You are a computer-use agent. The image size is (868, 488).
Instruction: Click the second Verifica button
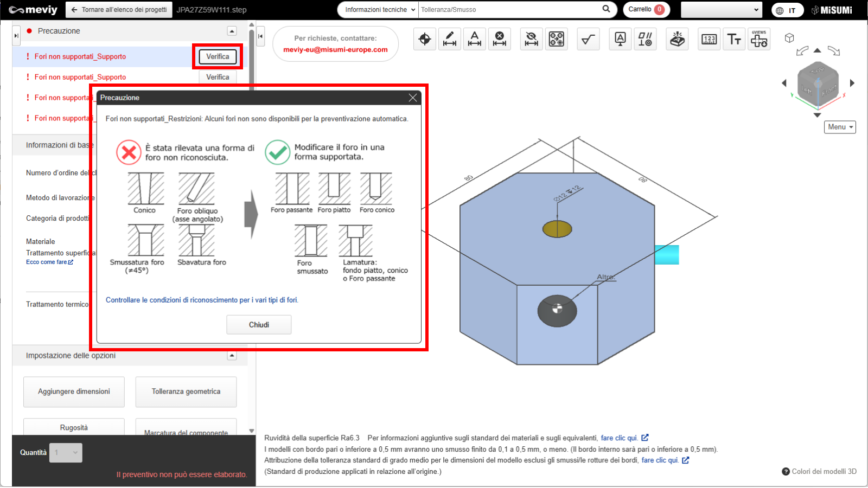click(x=218, y=77)
